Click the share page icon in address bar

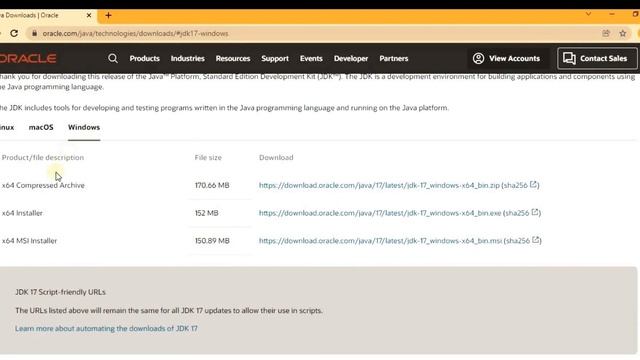606,33
